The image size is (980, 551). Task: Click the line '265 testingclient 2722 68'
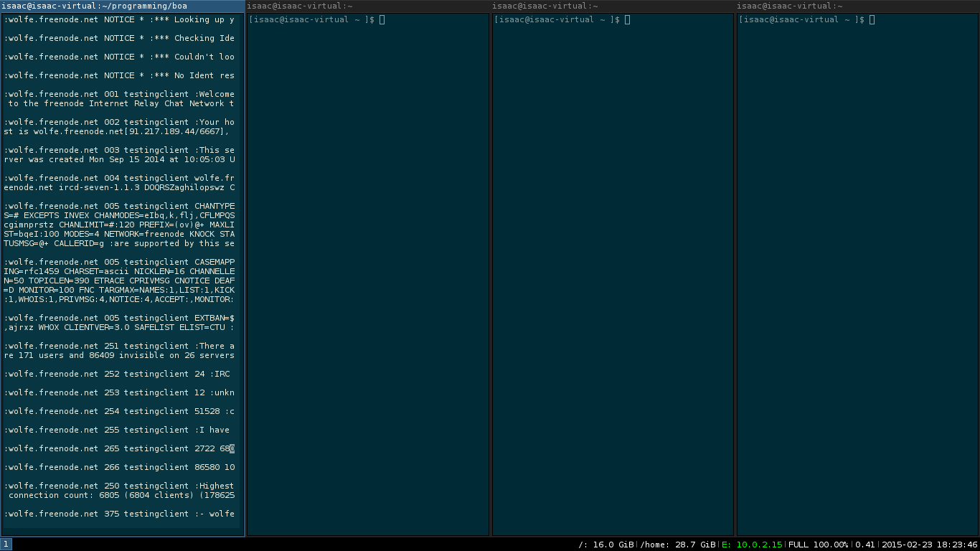click(x=119, y=448)
